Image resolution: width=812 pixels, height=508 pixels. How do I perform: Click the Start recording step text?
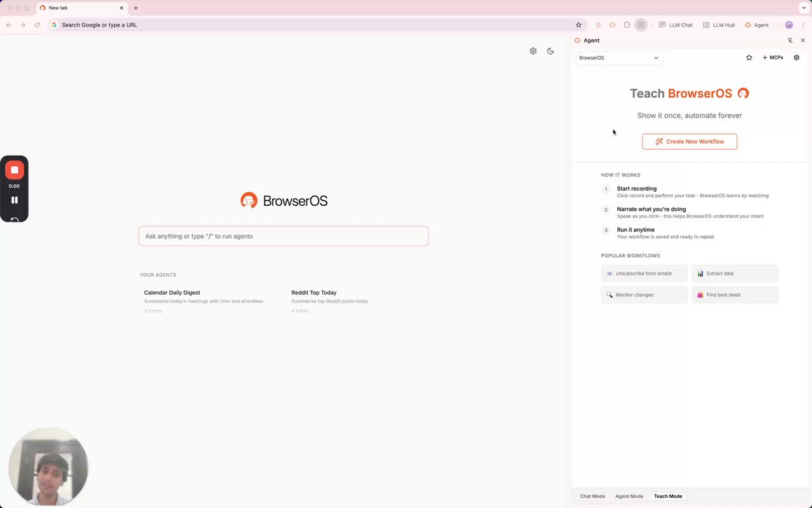pos(637,189)
